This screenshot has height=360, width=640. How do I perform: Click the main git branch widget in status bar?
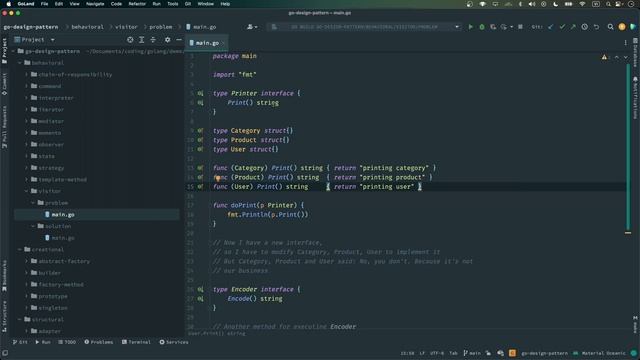pos(472,353)
